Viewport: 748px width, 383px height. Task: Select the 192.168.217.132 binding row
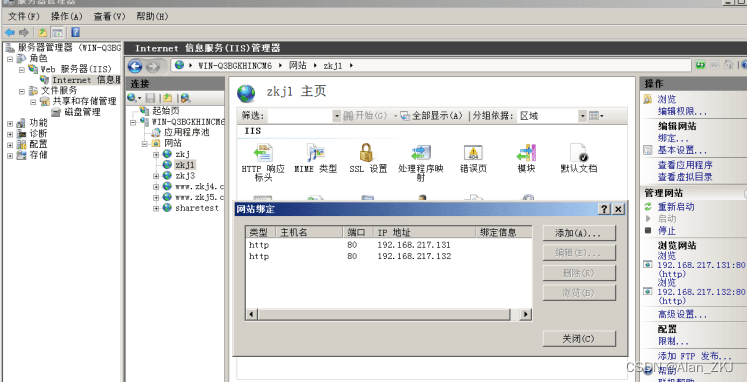388,257
